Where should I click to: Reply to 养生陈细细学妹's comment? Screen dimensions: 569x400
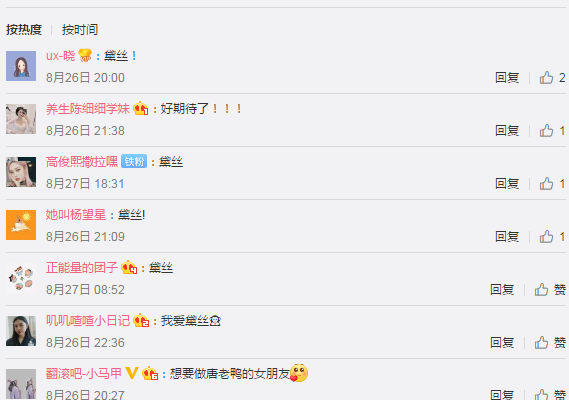tap(507, 131)
